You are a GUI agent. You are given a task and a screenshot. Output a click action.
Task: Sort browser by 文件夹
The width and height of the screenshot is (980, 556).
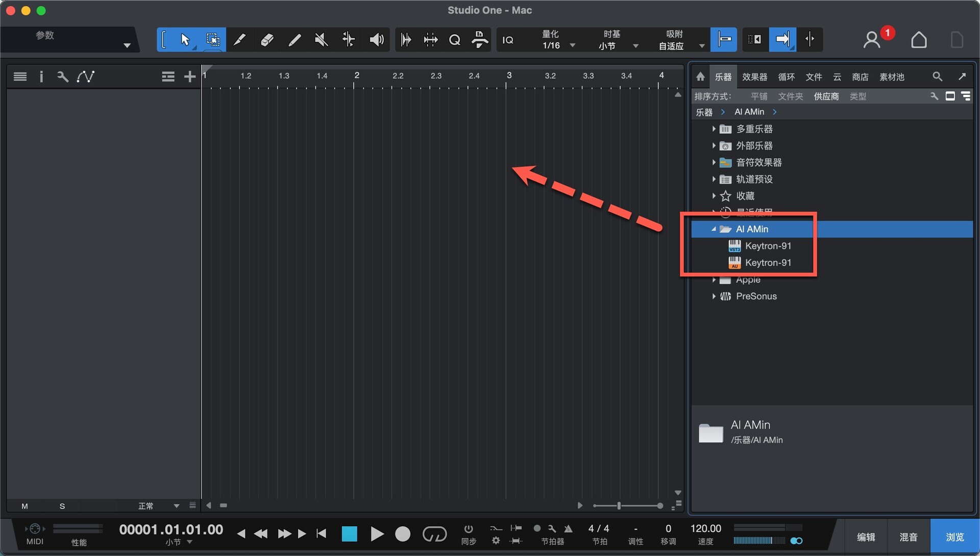[x=790, y=96]
